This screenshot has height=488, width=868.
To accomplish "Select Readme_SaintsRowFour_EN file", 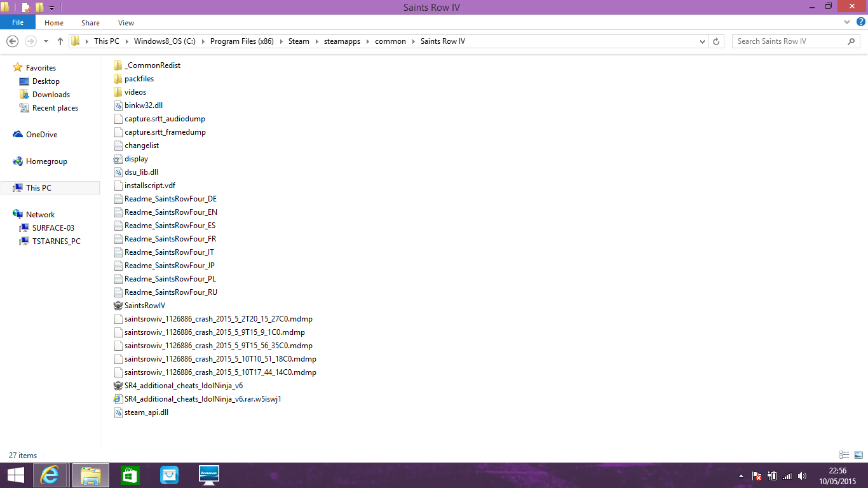I will (171, 212).
